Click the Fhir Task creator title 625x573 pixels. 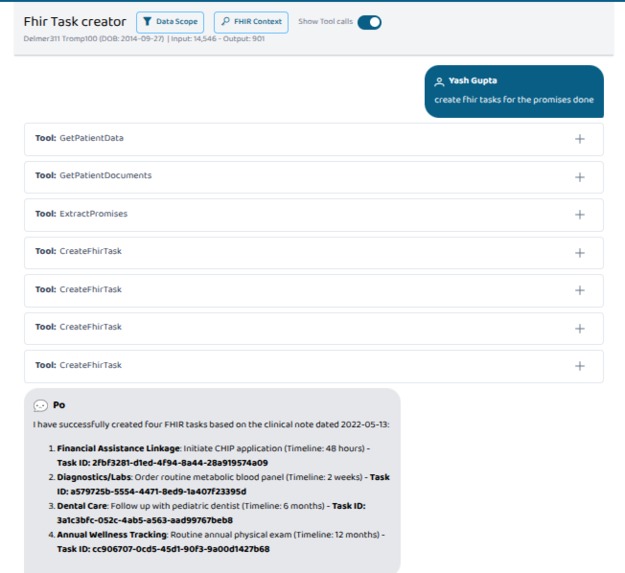pos(75,22)
